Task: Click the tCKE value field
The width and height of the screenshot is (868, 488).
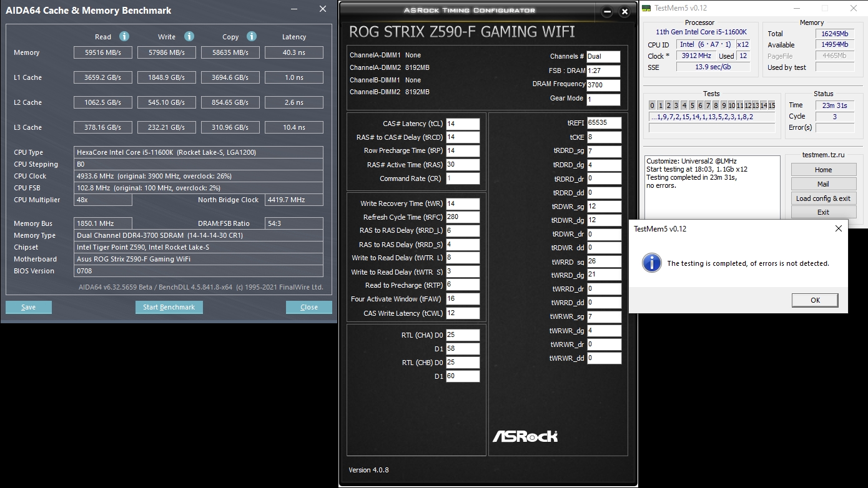Action: [604, 137]
